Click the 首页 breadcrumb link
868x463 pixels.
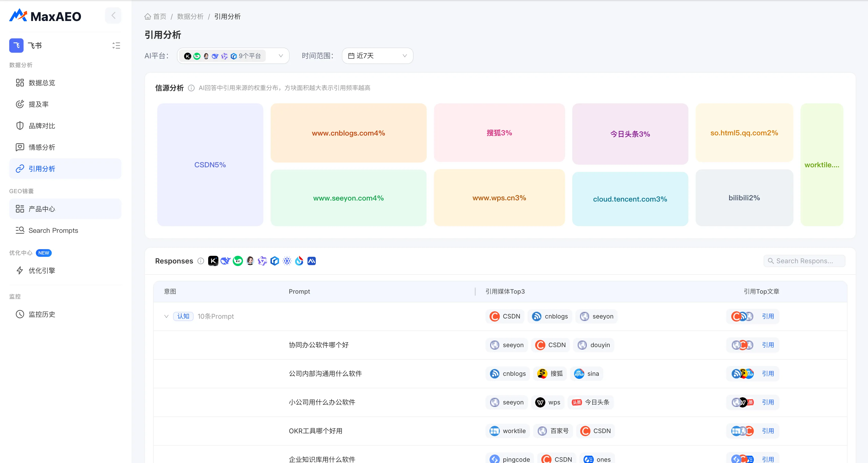(x=159, y=17)
